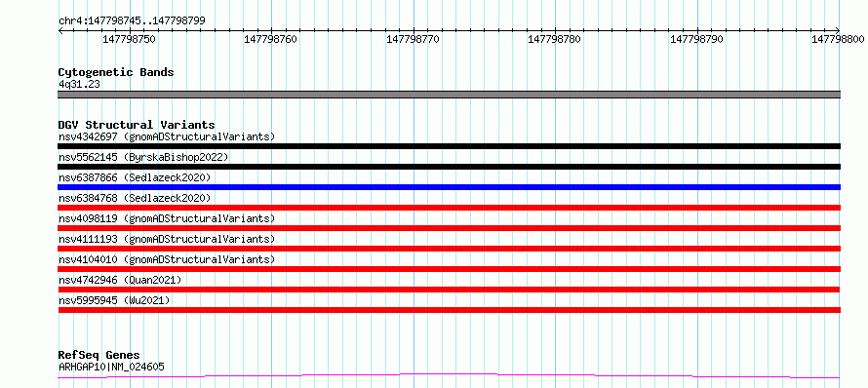Open variant nsv4342697 (gnomADStructuralVariants) label
868x388 pixels.
pos(167,136)
